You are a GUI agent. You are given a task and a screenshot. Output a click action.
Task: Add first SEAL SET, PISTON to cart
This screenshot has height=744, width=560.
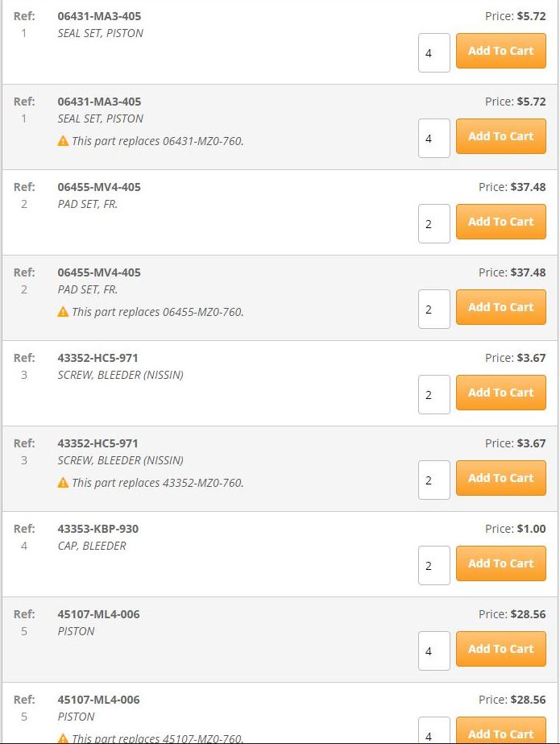point(500,51)
